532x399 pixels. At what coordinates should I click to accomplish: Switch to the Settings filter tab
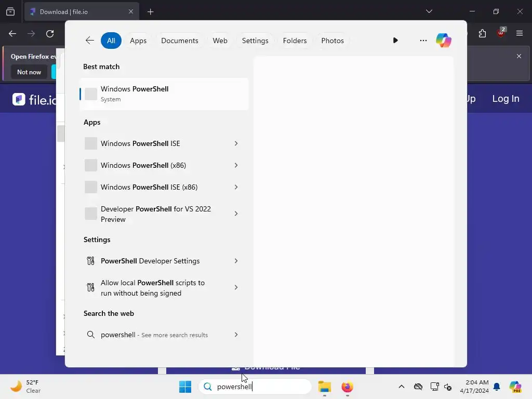coord(255,41)
